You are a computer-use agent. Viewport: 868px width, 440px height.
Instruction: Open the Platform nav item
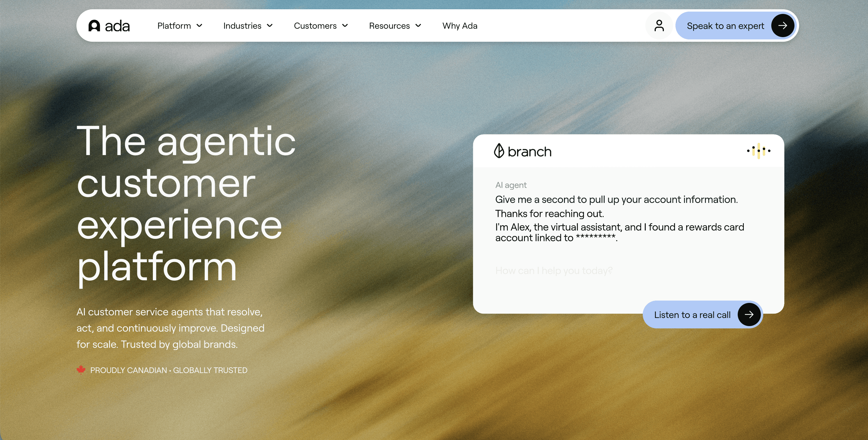(180, 26)
